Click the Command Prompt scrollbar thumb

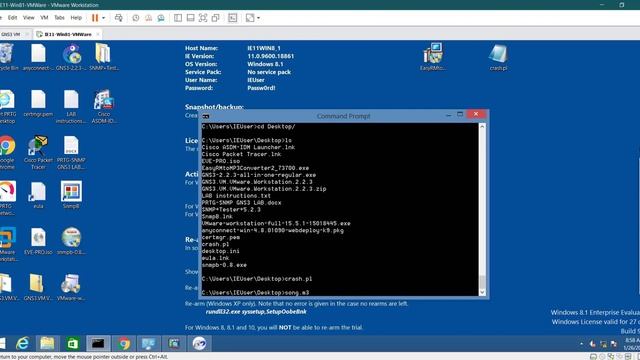(482, 282)
